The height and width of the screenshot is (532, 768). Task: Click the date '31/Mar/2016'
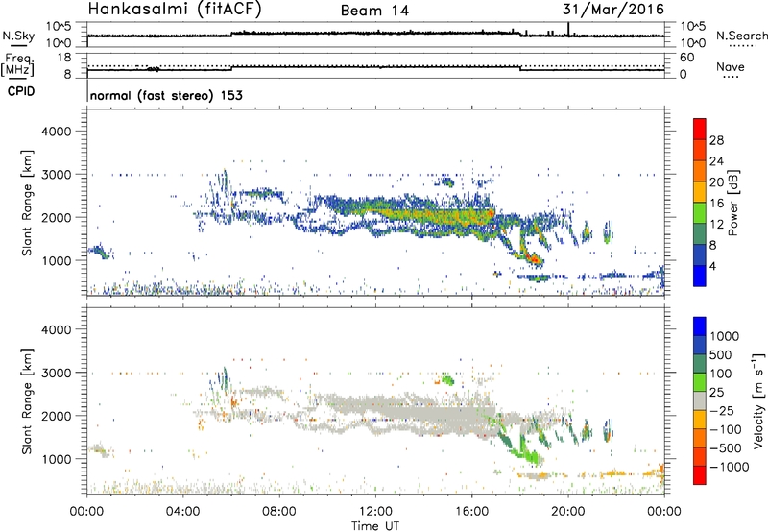coord(613,10)
